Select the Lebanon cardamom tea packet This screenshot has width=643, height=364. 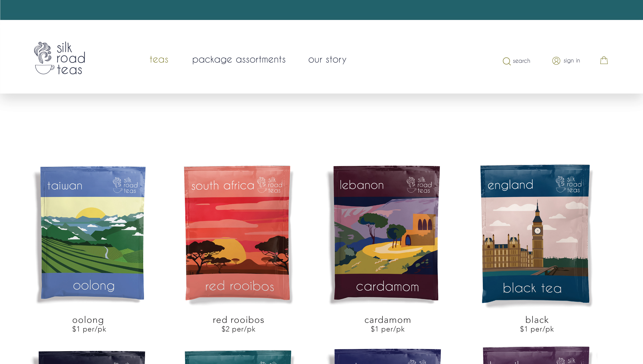386,233
